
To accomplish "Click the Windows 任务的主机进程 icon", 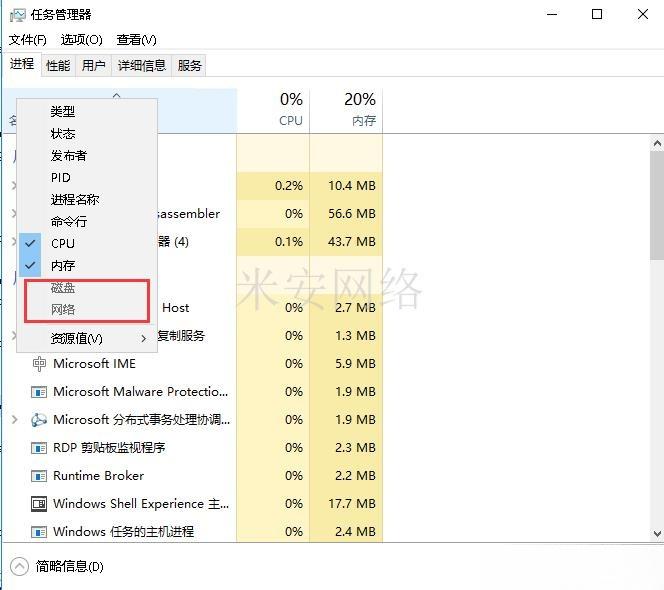I will pos(40,532).
